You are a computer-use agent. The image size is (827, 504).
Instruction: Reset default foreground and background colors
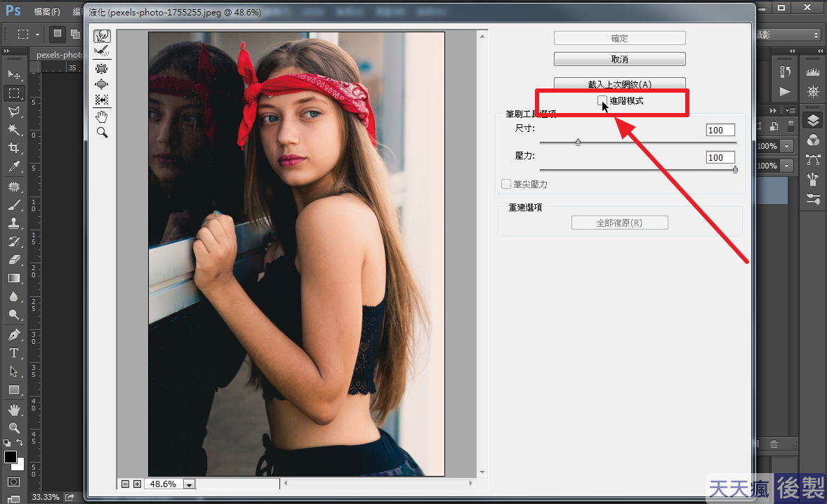pos(6,442)
